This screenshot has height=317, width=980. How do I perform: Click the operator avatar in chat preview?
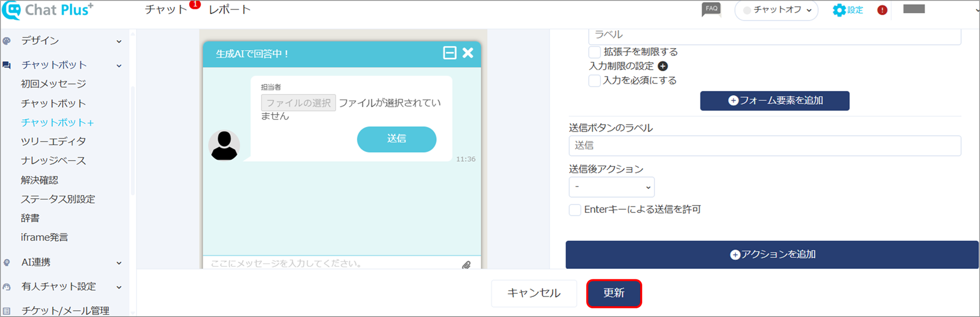click(x=224, y=145)
